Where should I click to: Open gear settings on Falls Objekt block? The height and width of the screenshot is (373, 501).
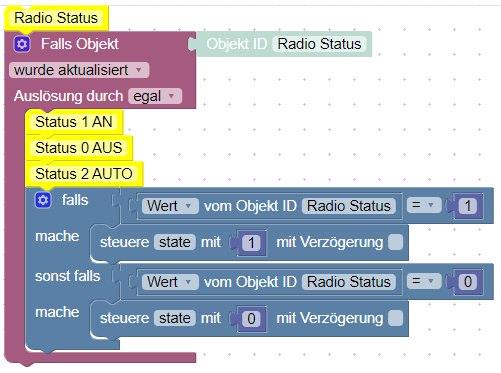coord(22,44)
